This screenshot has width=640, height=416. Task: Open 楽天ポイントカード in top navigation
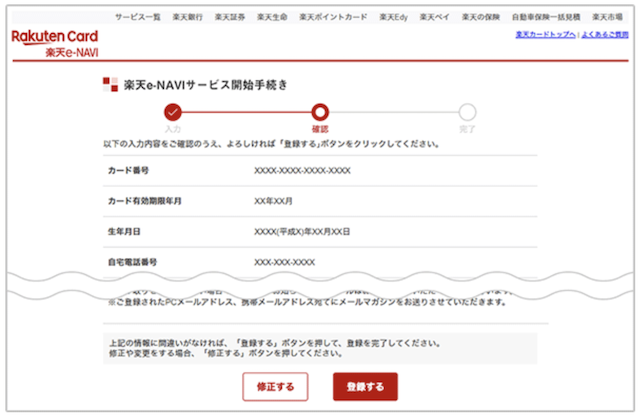point(333,17)
